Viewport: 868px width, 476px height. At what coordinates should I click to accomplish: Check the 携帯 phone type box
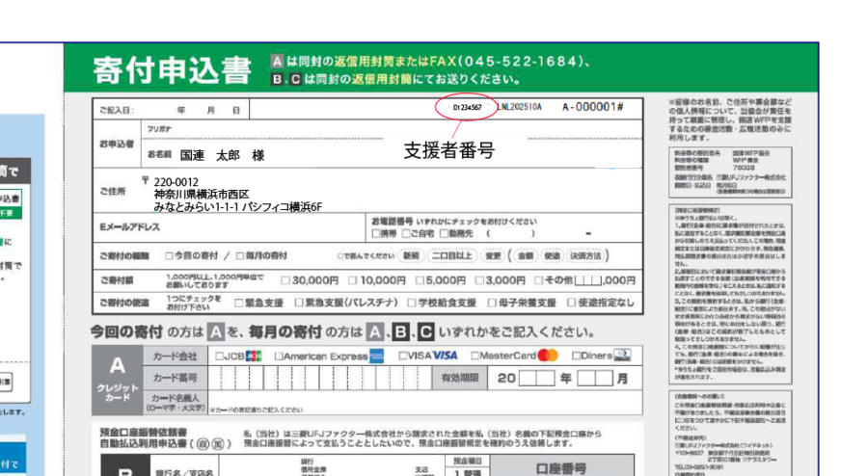(x=376, y=232)
